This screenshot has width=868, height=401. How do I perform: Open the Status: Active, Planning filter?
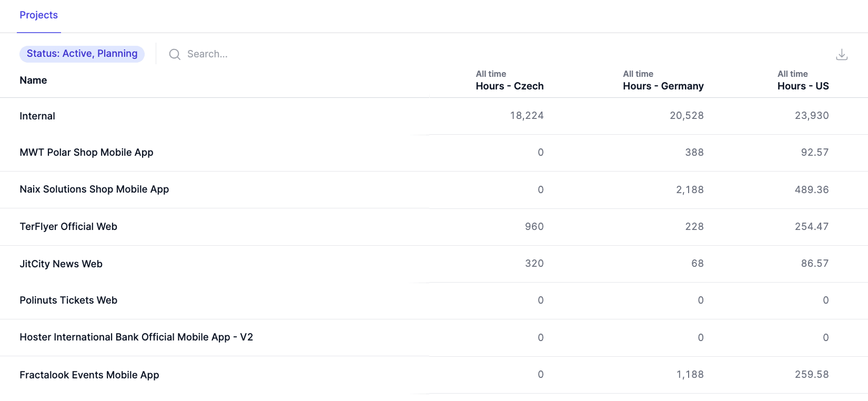82,54
